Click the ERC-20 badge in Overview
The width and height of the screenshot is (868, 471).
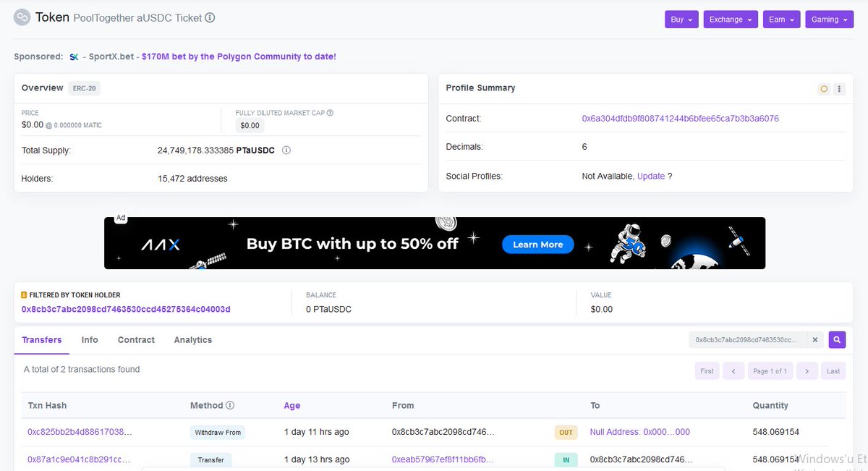tap(84, 88)
